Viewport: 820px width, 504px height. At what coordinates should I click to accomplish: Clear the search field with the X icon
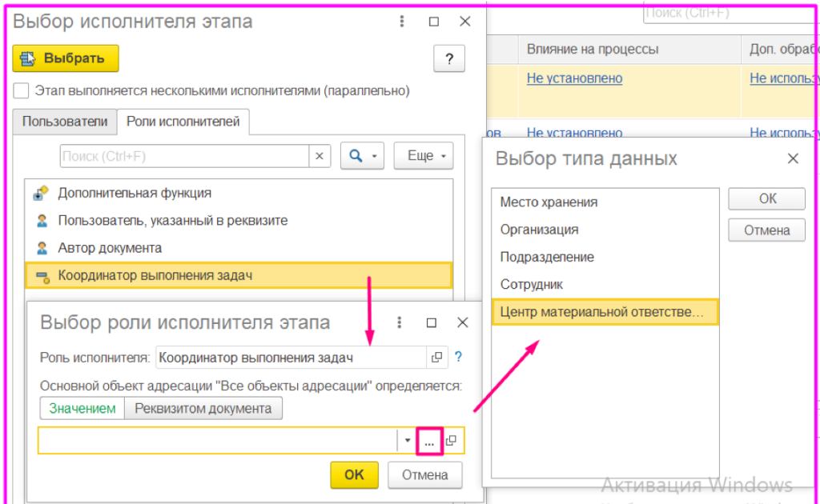coord(320,156)
